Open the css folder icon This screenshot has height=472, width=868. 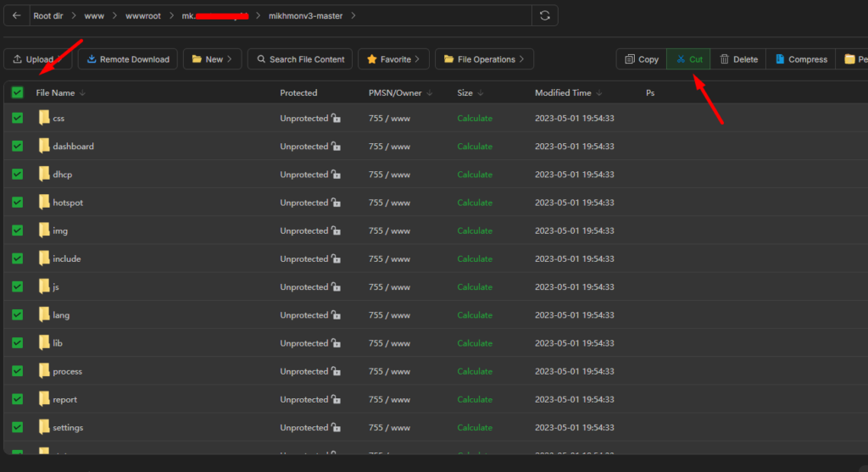[44, 118]
